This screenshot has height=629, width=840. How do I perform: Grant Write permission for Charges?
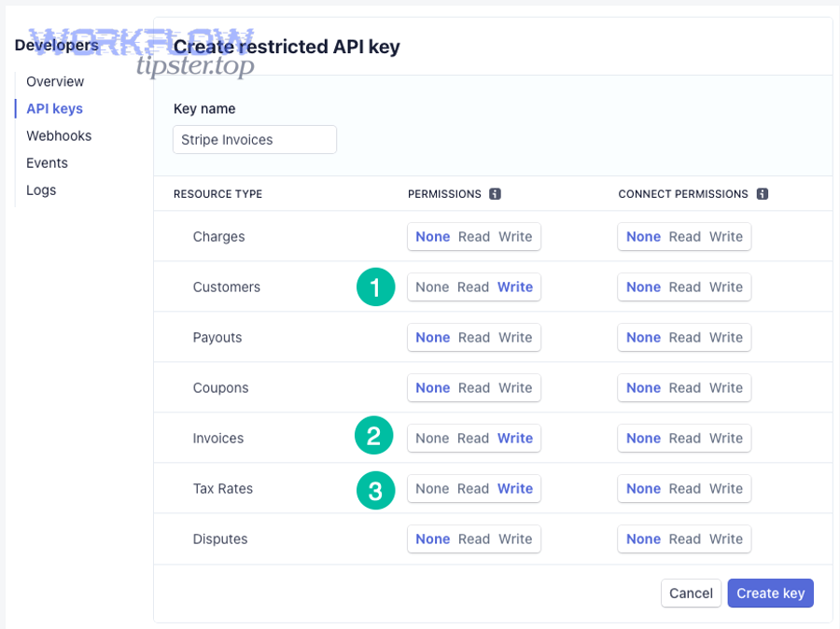pyautogui.click(x=515, y=236)
